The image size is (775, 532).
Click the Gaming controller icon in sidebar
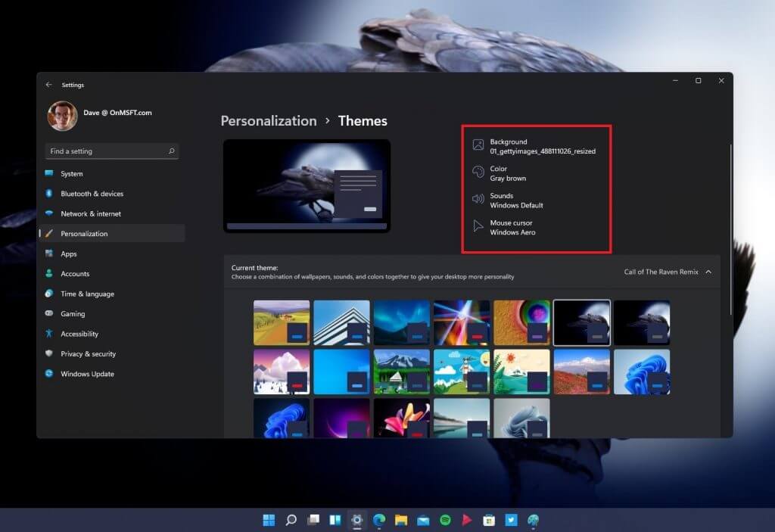pyautogui.click(x=50, y=313)
